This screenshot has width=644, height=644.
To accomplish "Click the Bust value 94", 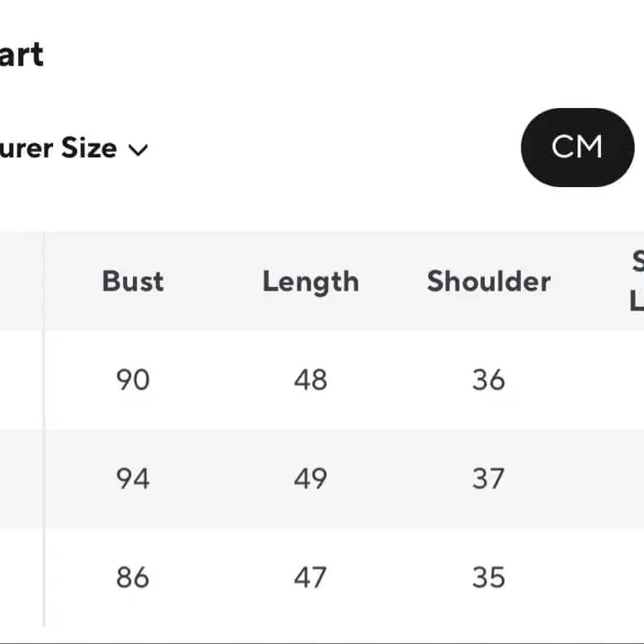I will (x=133, y=479).
